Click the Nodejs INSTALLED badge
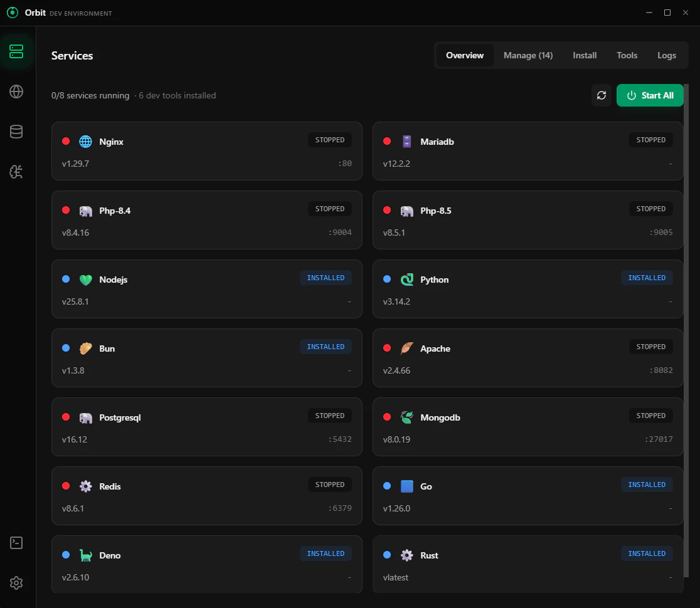700x608 pixels. click(x=326, y=278)
